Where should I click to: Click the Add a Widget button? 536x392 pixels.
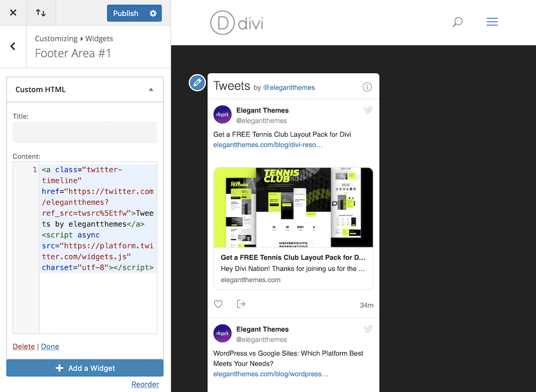coord(84,367)
